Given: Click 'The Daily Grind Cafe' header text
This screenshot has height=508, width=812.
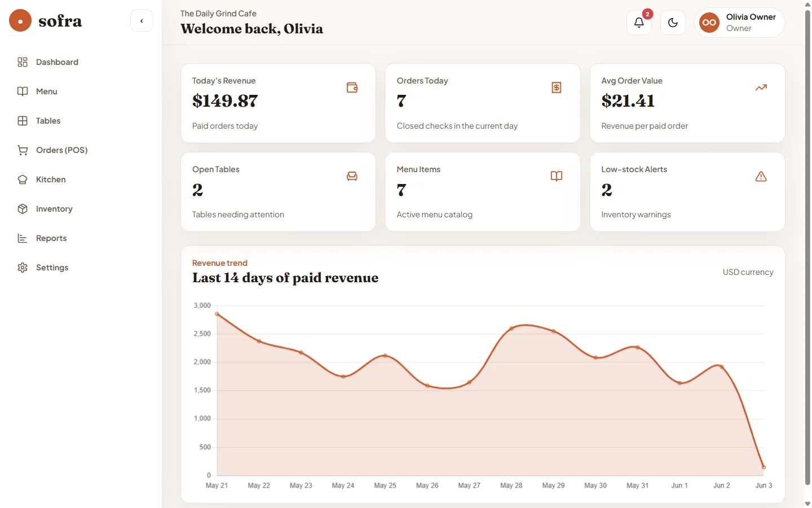Looking at the screenshot, I should click(218, 14).
